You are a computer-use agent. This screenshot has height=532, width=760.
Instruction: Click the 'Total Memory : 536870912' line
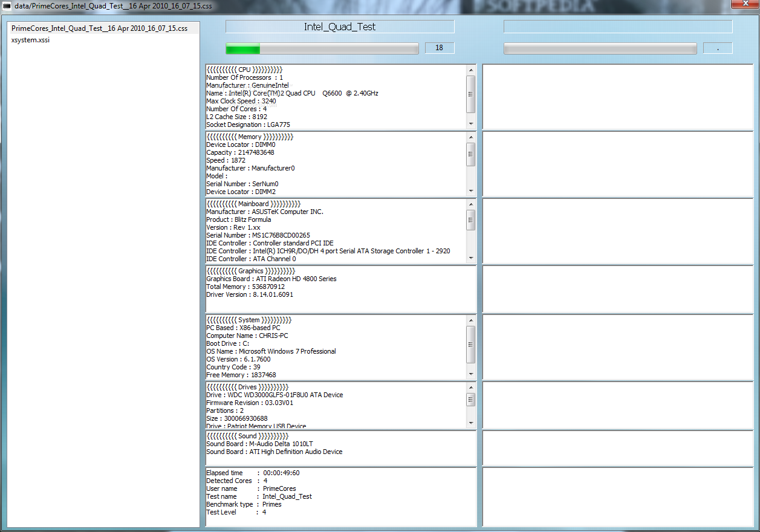[245, 287]
